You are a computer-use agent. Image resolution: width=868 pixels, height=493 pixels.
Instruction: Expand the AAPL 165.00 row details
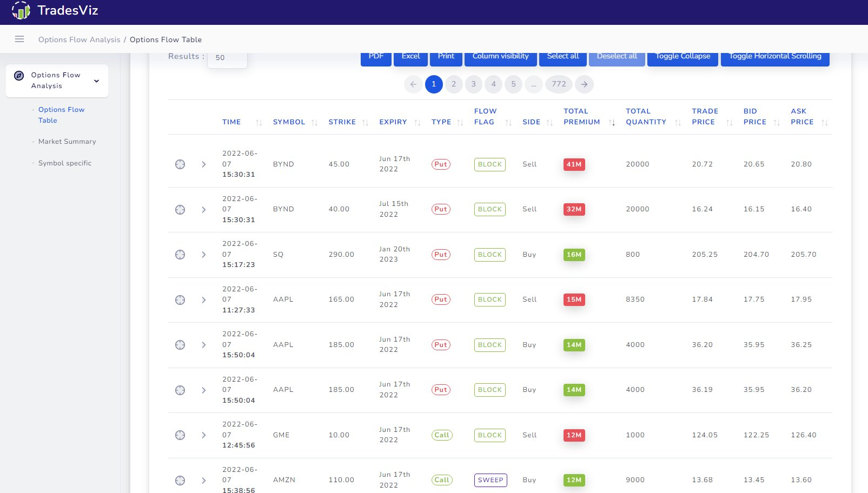[204, 300]
